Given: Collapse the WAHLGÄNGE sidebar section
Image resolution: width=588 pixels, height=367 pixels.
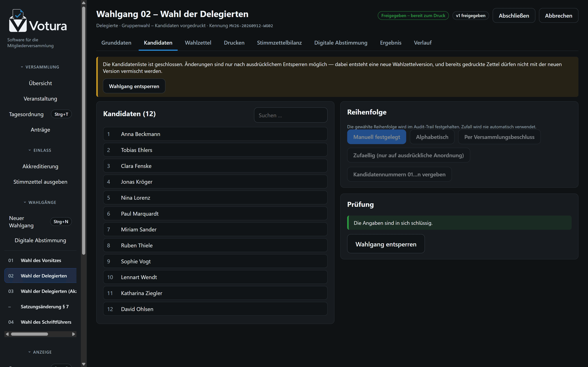Looking at the screenshot, I should [x=40, y=202].
